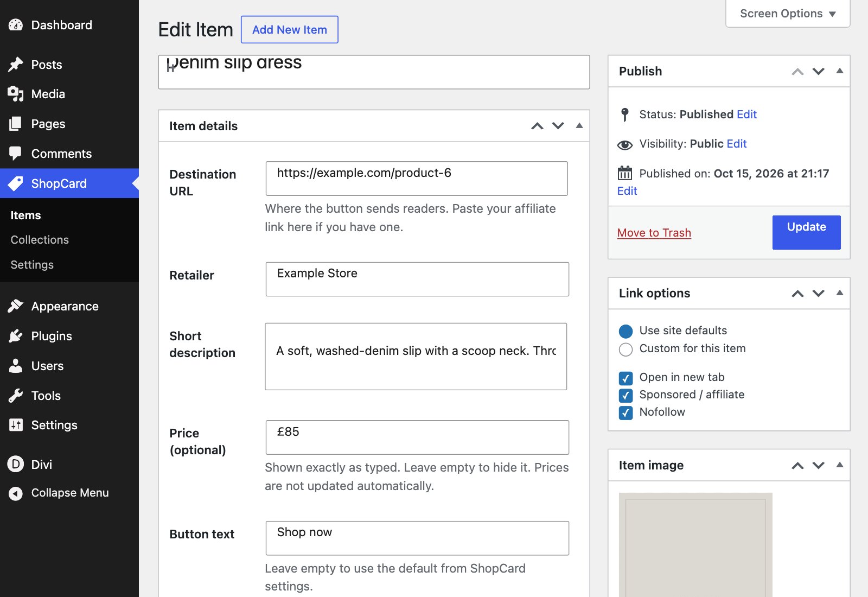This screenshot has width=868, height=597.
Task: Move Link options panel up
Action: (797, 294)
